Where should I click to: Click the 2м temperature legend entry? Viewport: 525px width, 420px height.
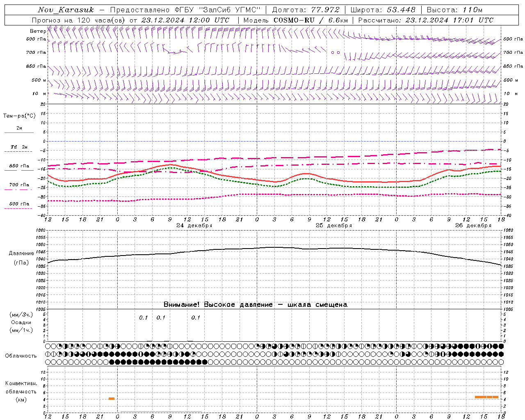click(19, 128)
